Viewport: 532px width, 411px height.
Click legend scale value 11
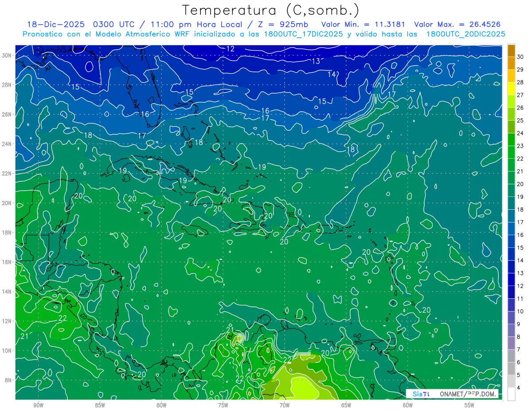pyautogui.click(x=520, y=299)
